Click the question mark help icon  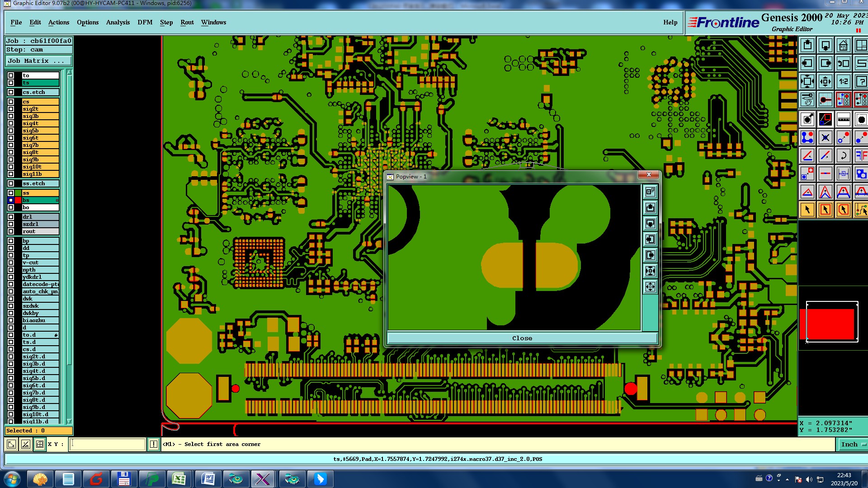(x=860, y=82)
